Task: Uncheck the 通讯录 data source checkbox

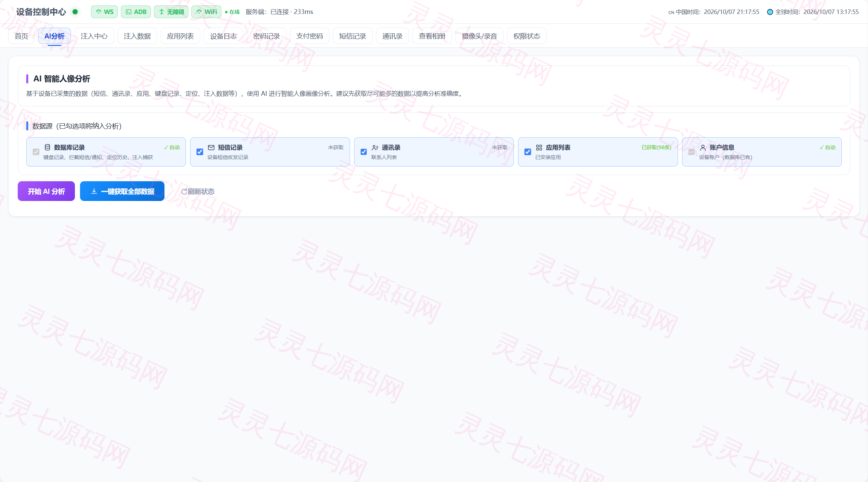Action: (364, 152)
